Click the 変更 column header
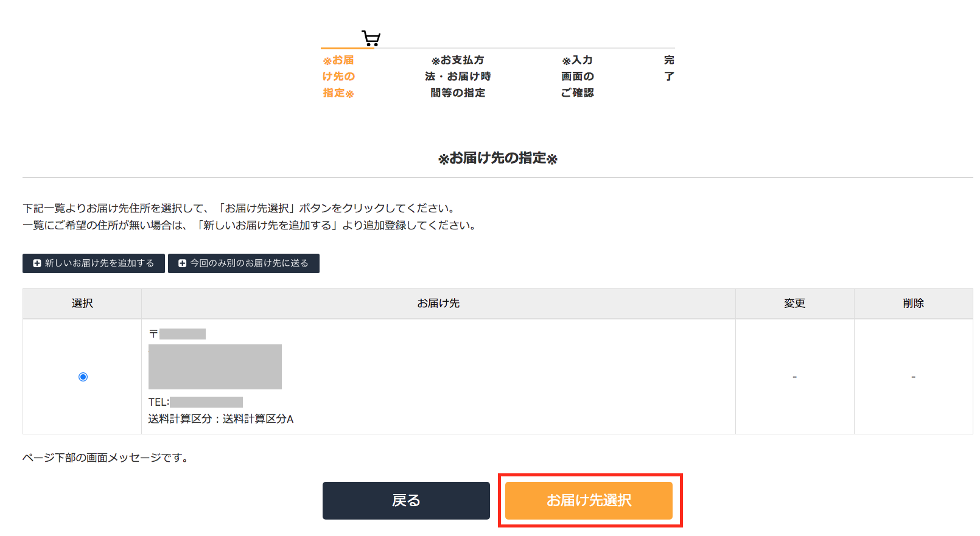This screenshot has height=536, width=980. coord(794,304)
